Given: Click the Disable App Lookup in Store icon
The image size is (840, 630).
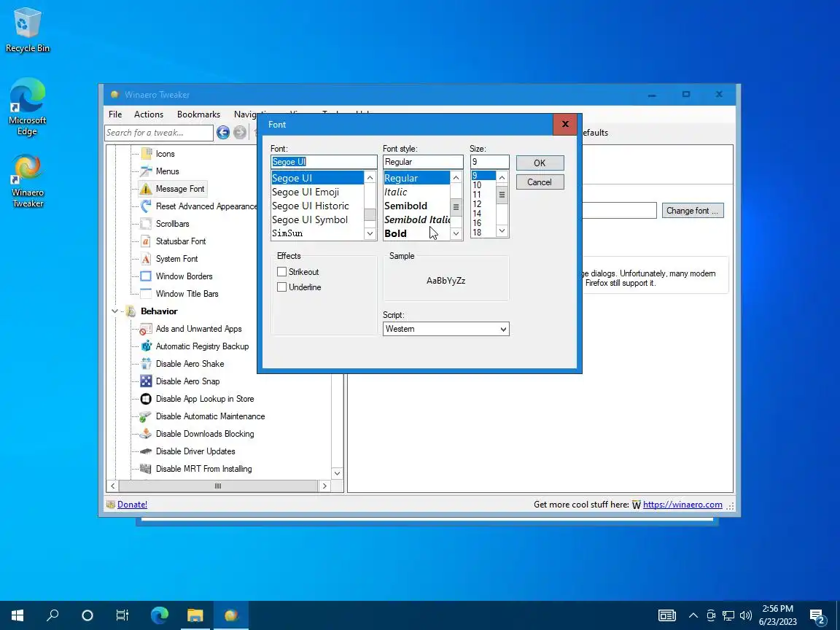Looking at the screenshot, I should [x=146, y=399].
